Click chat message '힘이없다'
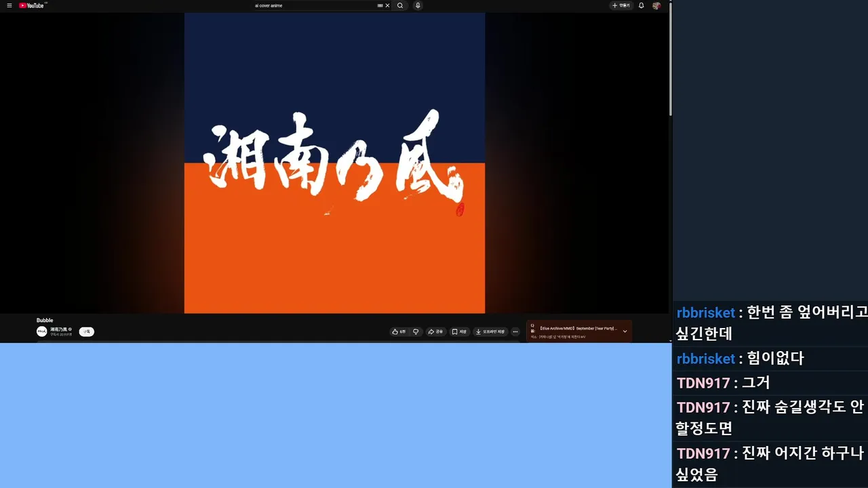 pyautogui.click(x=775, y=359)
